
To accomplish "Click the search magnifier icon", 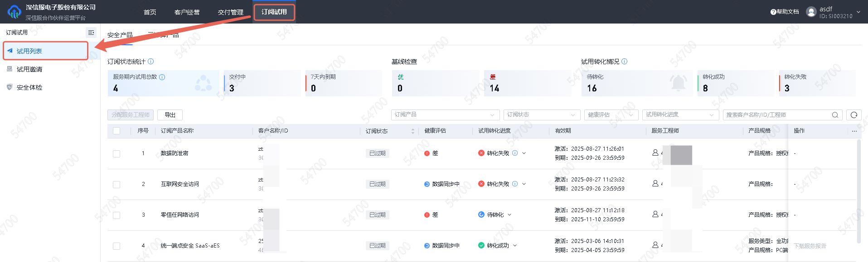I will (x=835, y=115).
